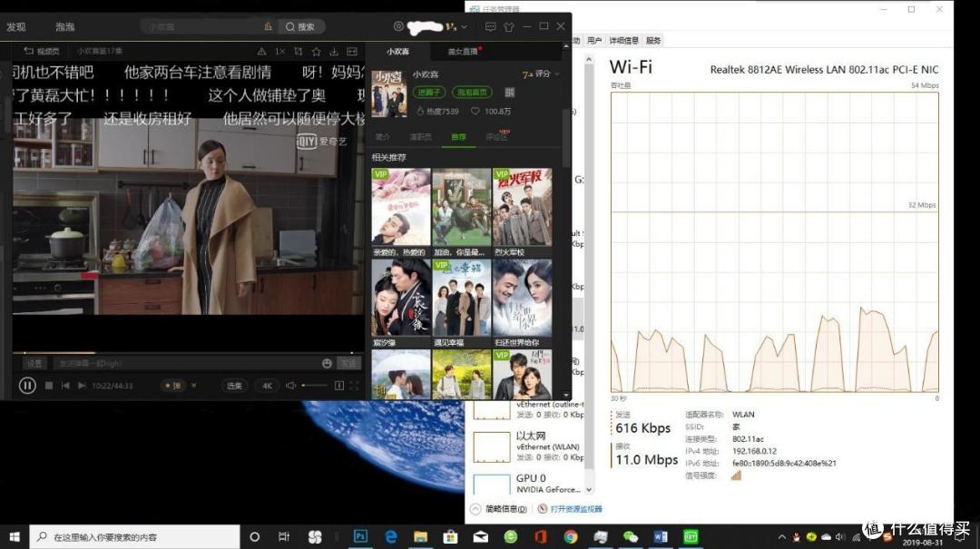Open the emoji picker for danmaku
The width and height of the screenshot is (980, 549).
coord(327,363)
